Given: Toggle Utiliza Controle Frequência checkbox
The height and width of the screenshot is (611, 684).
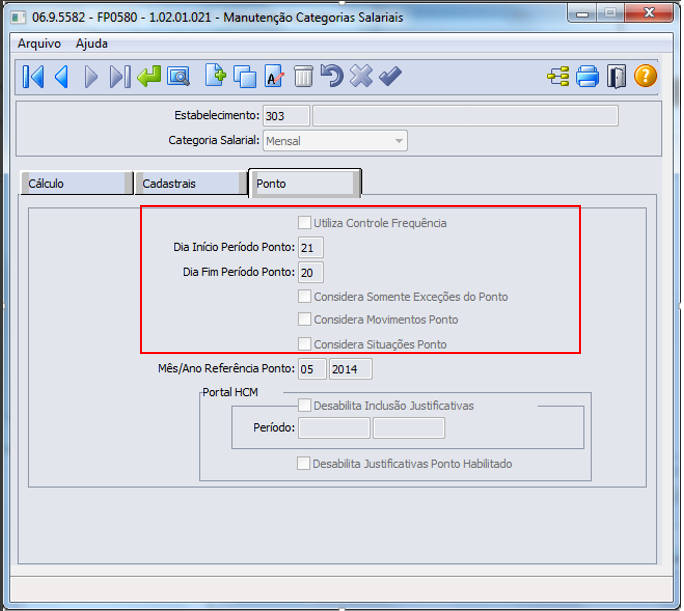Looking at the screenshot, I should pyautogui.click(x=304, y=222).
